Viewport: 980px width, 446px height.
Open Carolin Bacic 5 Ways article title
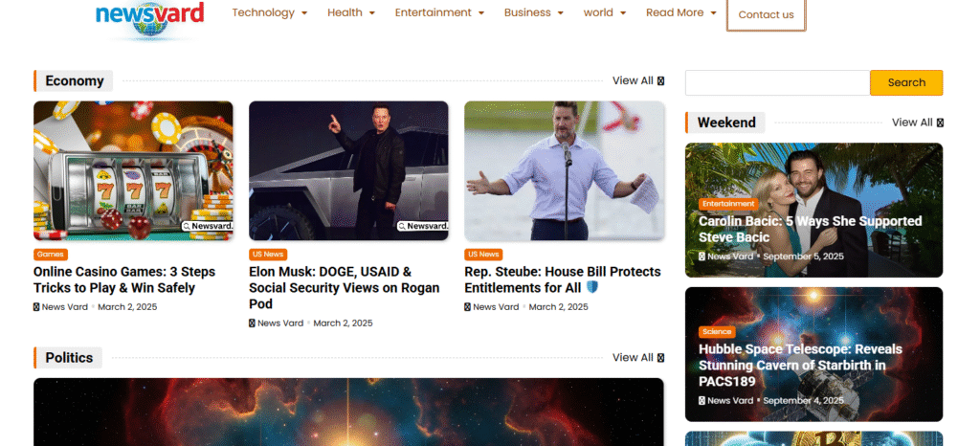click(x=810, y=230)
